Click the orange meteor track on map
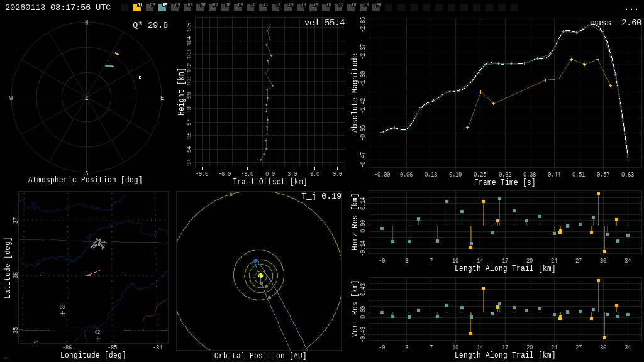Image resolution: width=644 pixels, height=362 pixels. 94,273
